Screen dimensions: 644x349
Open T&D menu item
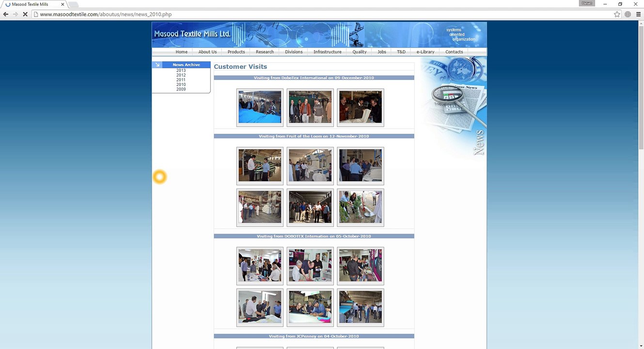401,52
